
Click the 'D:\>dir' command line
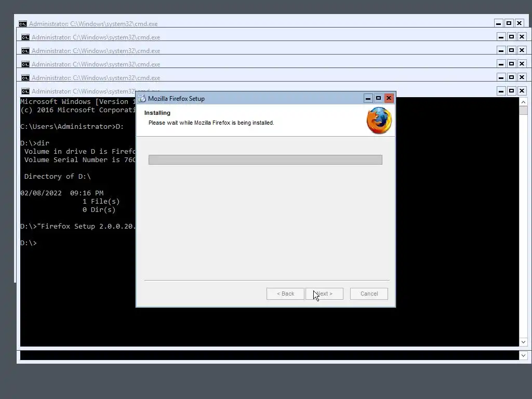(35, 143)
